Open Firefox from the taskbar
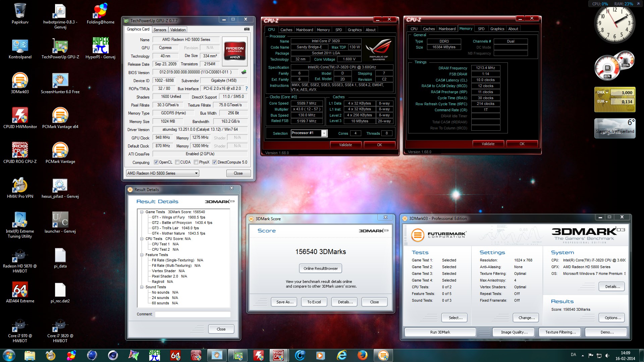 (362, 355)
